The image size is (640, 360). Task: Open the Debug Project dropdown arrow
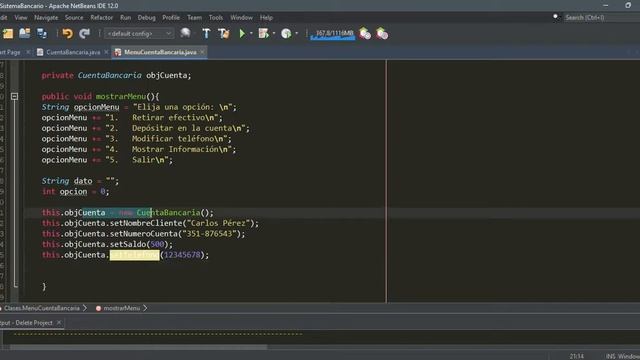point(273,33)
